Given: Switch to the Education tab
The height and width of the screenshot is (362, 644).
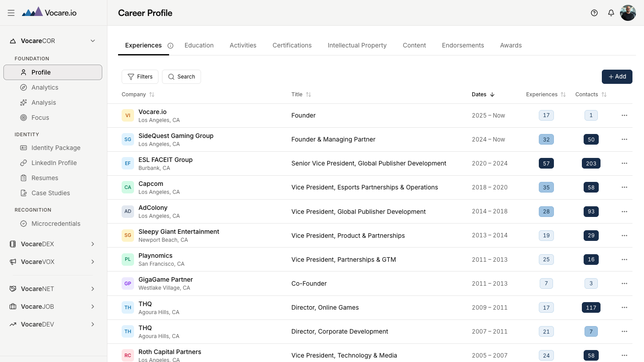Looking at the screenshot, I should pyautogui.click(x=199, y=45).
